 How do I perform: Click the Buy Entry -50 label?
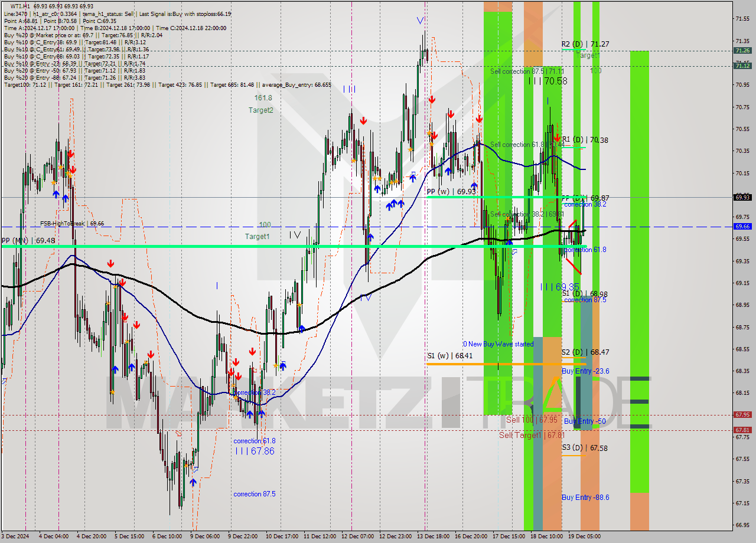(x=584, y=421)
